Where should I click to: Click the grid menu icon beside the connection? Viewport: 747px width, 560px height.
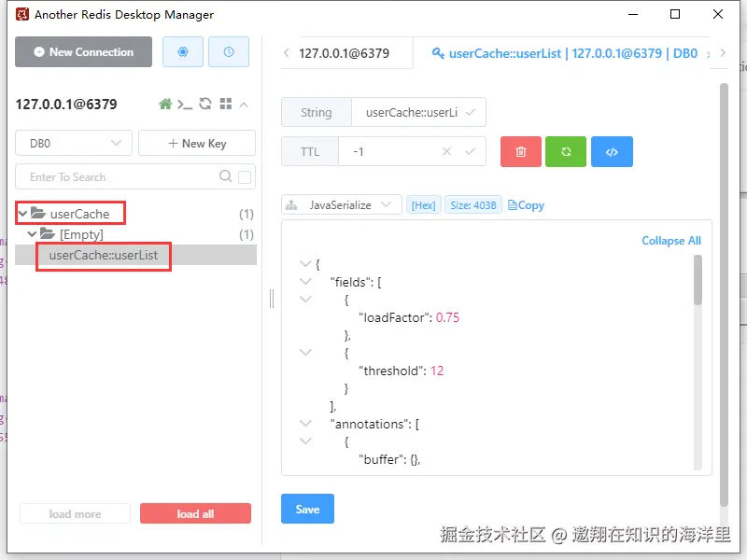pos(226,104)
